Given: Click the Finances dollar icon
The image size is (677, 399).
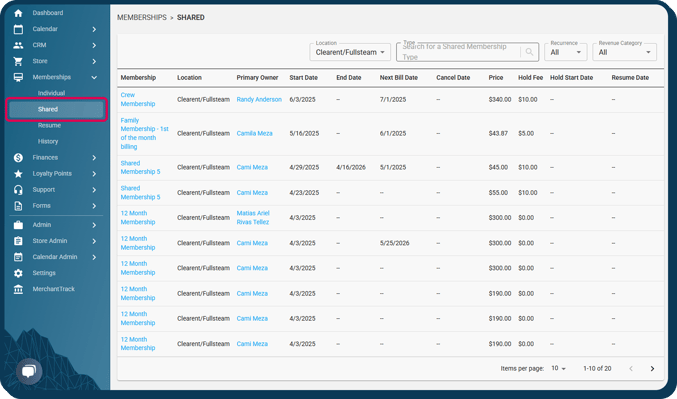Looking at the screenshot, I should (x=18, y=158).
